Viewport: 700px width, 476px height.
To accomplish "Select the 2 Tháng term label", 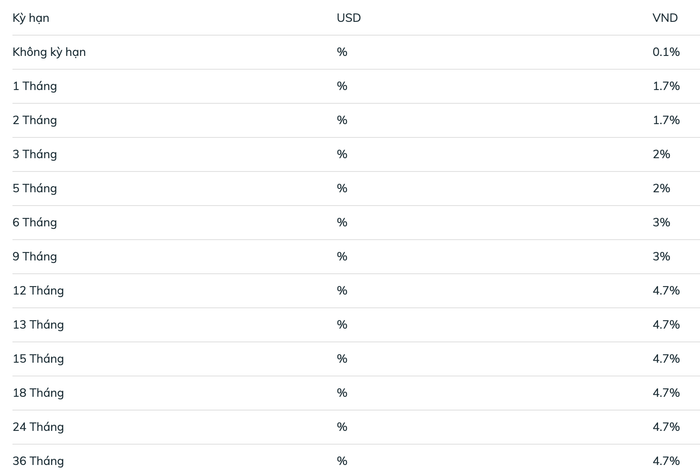I will pyautogui.click(x=35, y=120).
